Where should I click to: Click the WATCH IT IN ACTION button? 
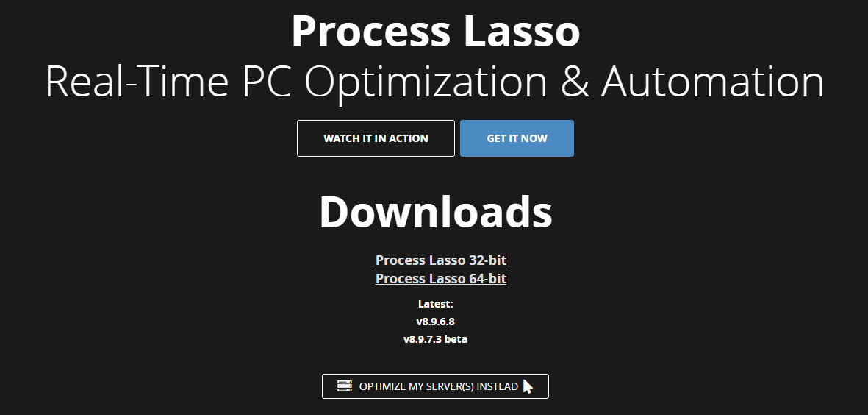point(376,138)
